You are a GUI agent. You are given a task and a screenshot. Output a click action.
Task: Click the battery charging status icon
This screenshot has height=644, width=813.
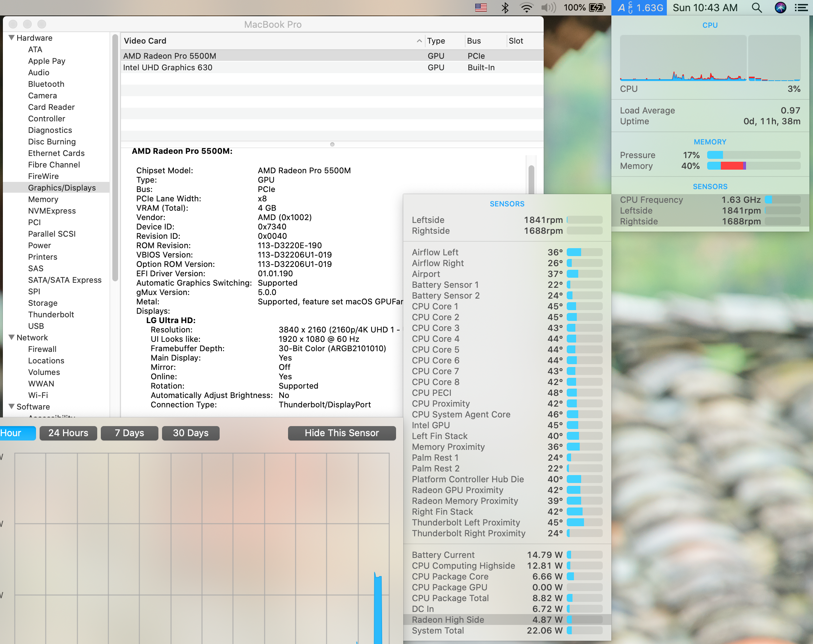pos(597,8)
